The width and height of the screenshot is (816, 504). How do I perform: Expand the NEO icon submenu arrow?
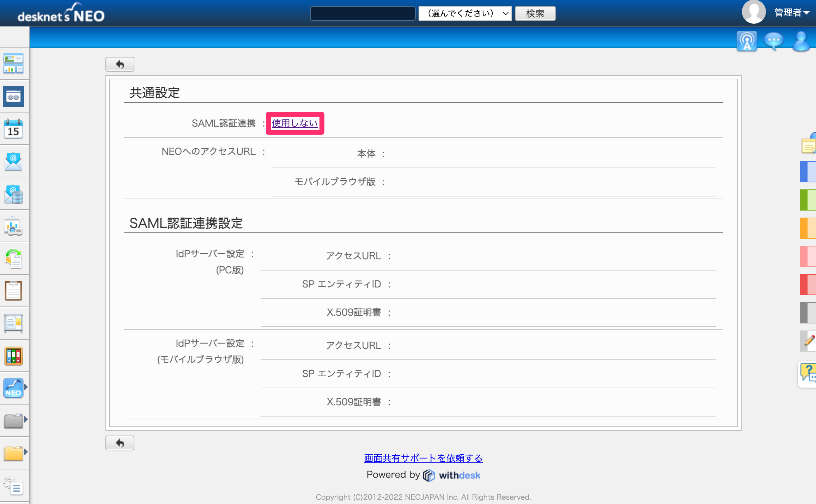26,387
